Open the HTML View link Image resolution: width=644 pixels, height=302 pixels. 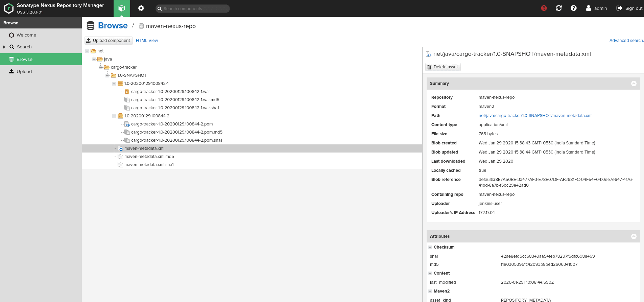click(x=147, y=41)
